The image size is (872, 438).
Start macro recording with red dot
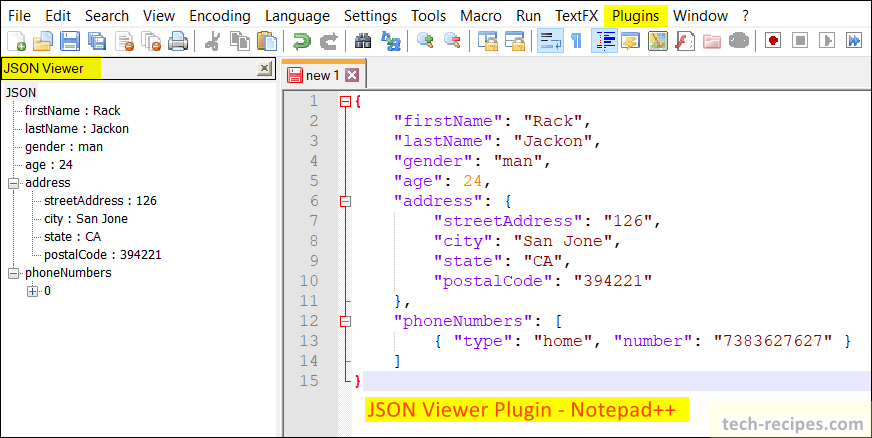click(x=773, y=41)
